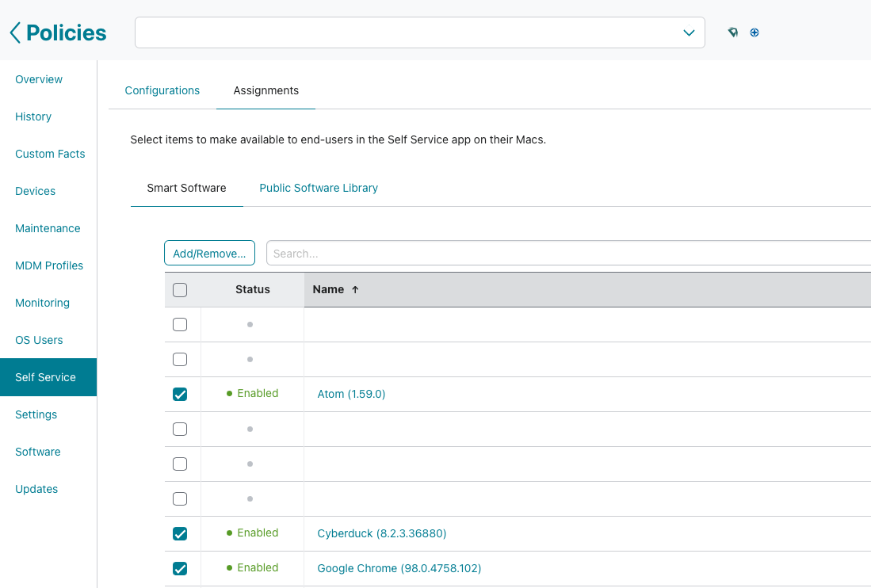The image size is (871, 588).
Task: Uncheck the Cyberduck row checkbox
Action: [x=180, y=533]
